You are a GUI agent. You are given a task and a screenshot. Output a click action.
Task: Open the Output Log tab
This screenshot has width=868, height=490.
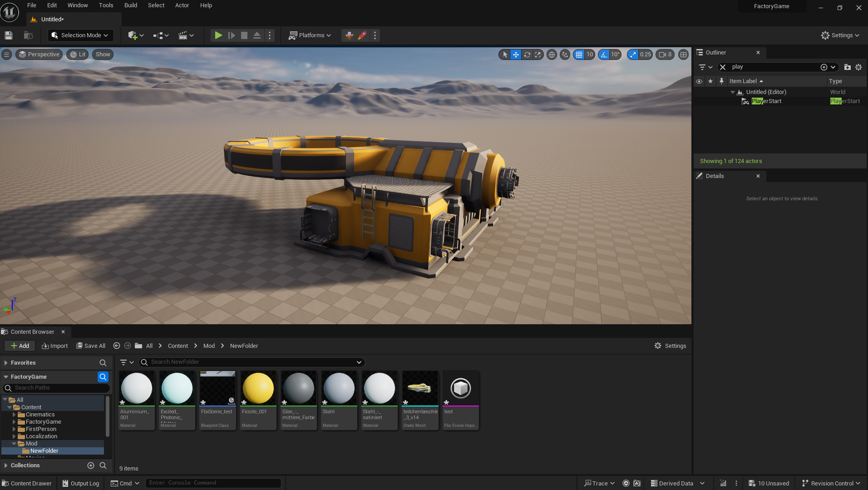pos(81,483)
